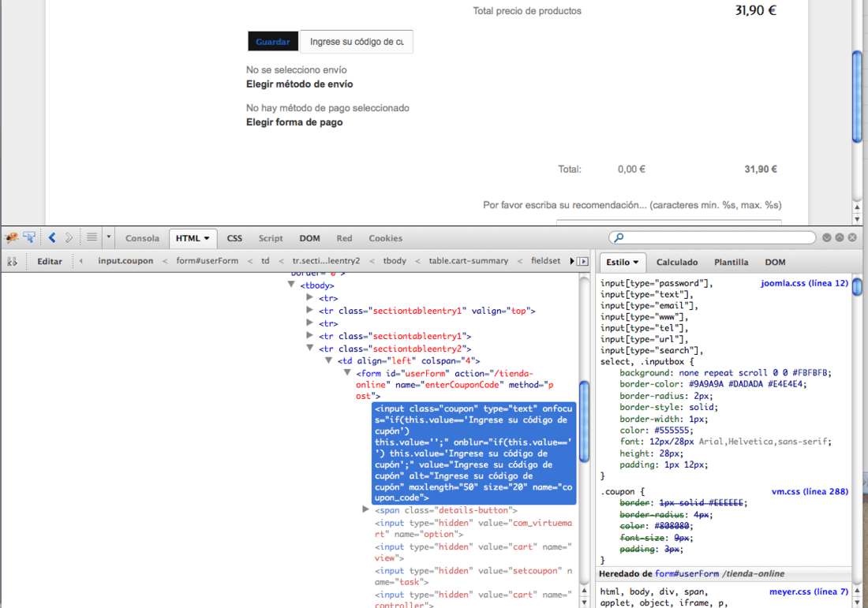The image size is (868, 608).
Task: Select the tbody breadcrumb
Action: click(x=395, y=260)
